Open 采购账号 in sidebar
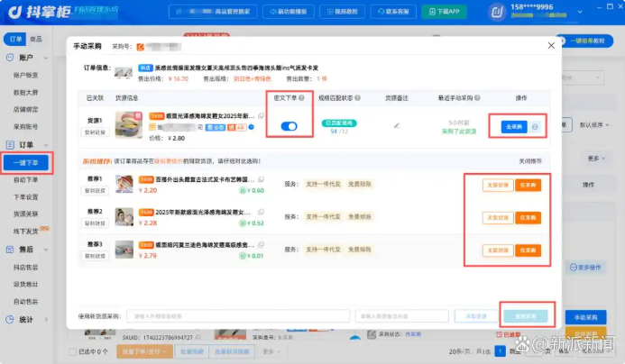 point(26,127)
